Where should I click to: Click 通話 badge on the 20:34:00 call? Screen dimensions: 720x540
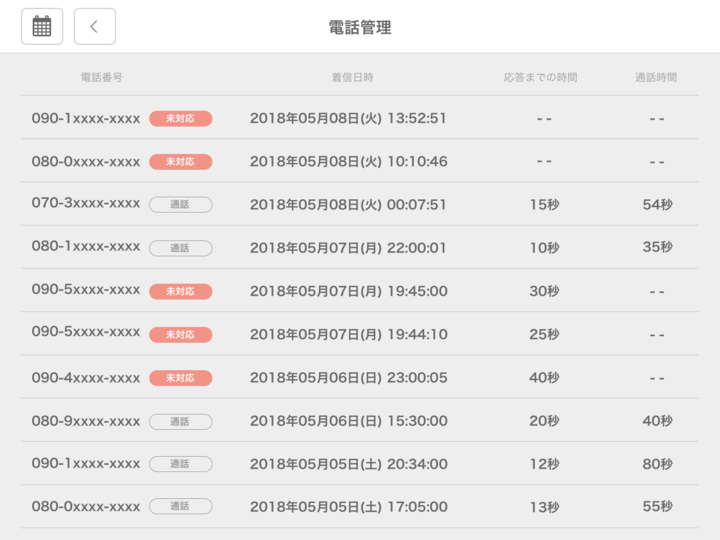coord(180,464)
